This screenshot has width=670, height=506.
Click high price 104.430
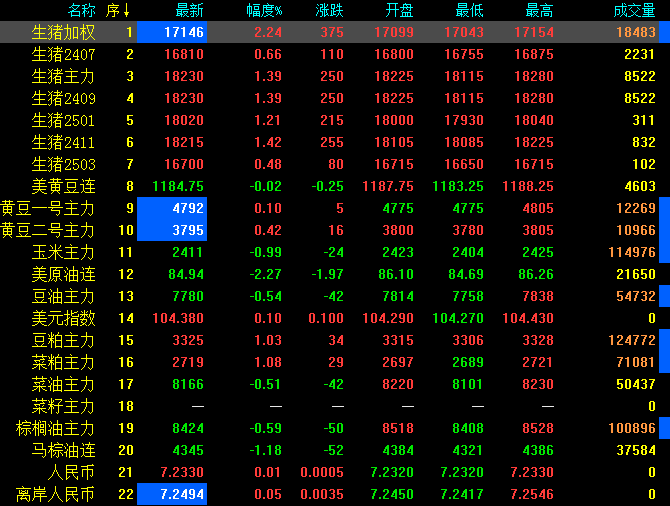pyautogui.click(x=528, y=318)
